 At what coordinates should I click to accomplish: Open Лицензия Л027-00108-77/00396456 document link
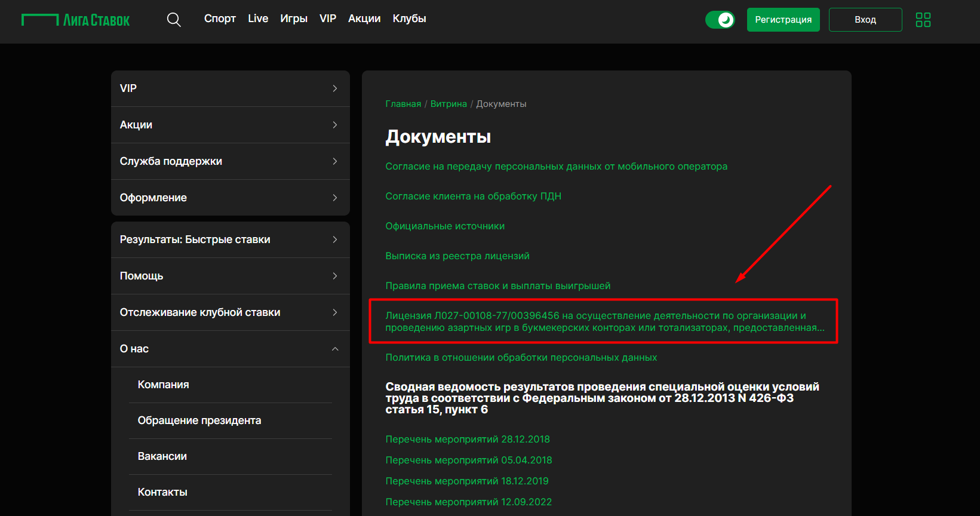coord(603,321)
